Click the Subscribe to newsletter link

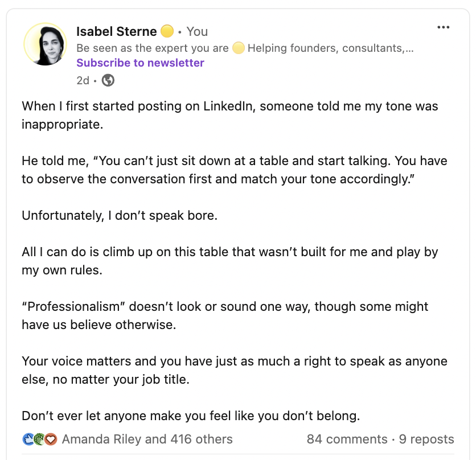(140, 63)
